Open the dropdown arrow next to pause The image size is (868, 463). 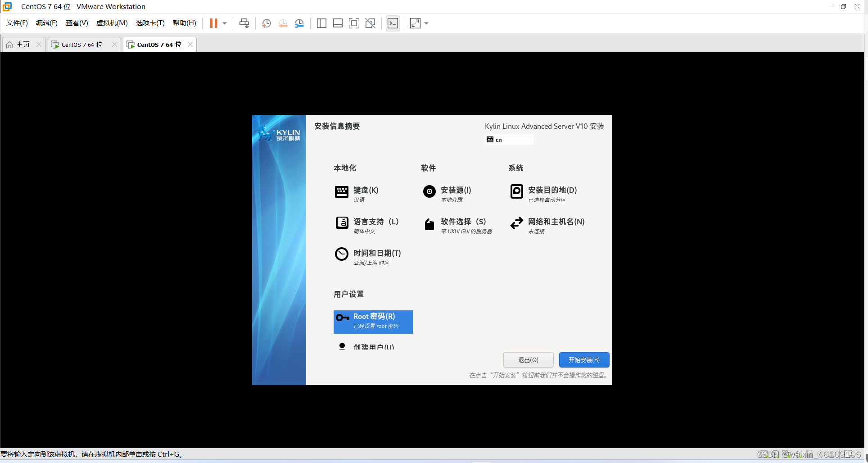pyautogui.click(x=225, y=23)
